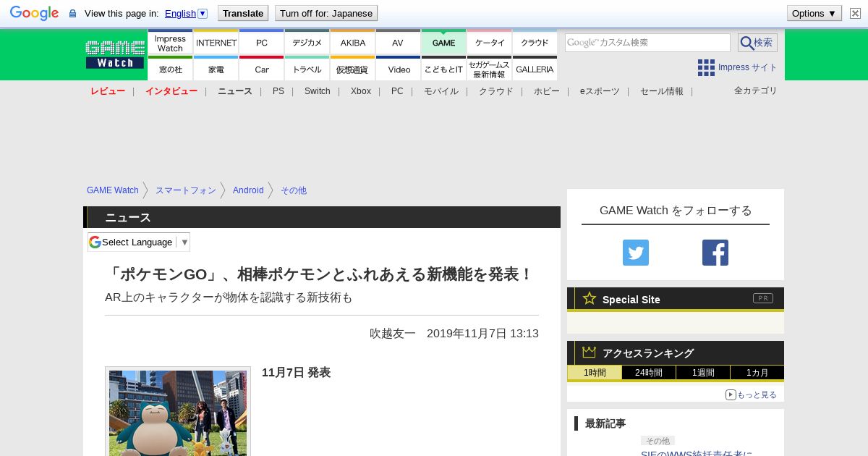Image resolution: width=868 pixels, height=456 pixels.
Task: Open the GAME Watch logo homepage
Action: click(115, 54)
